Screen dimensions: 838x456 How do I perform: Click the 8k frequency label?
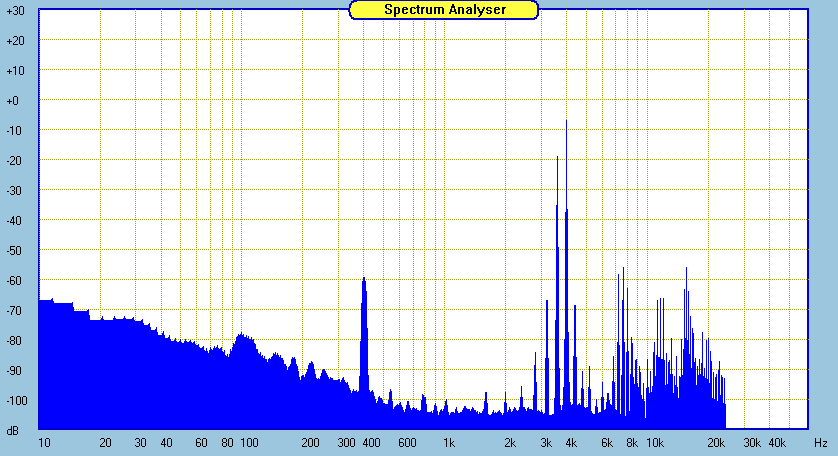tap(632, 443)
